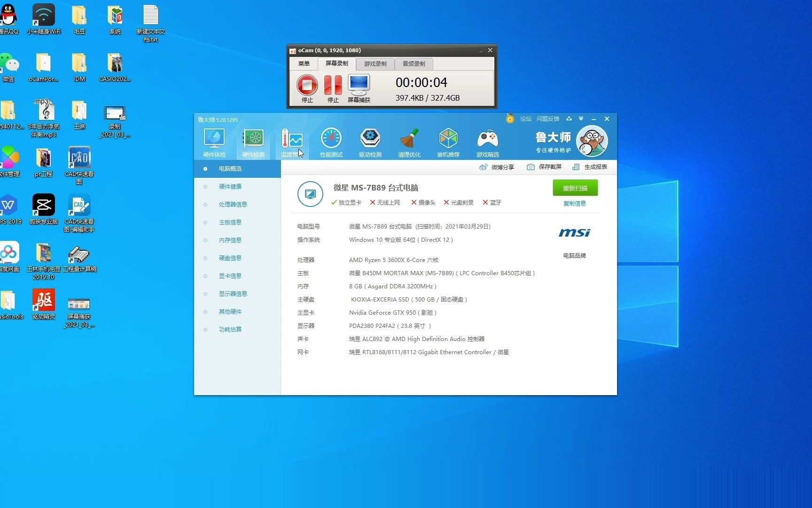The image size is (812, 508).
Task: Open 驱动检测 driver detection
Action: [x=370, y=141]
